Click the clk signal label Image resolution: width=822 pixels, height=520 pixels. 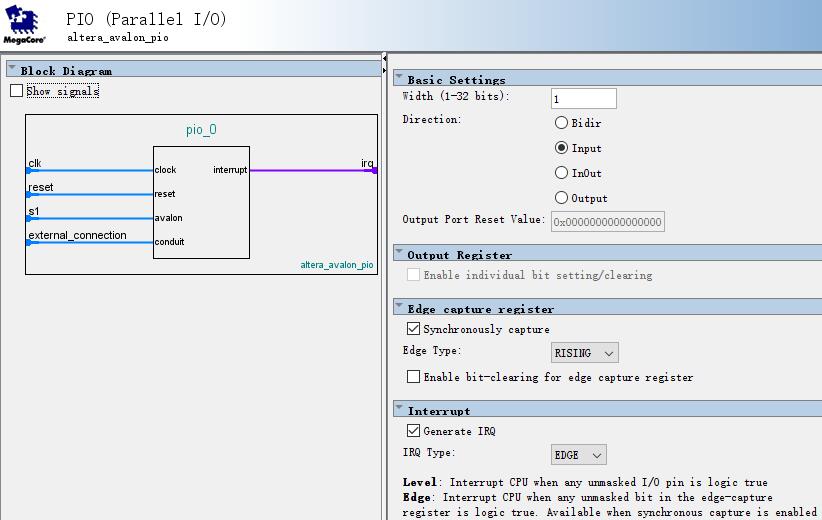[35, 163]
